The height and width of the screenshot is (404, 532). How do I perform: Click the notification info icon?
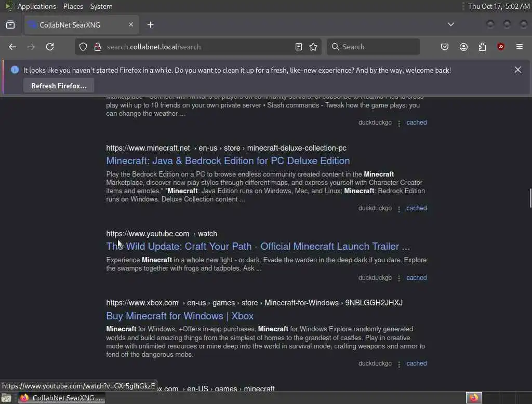[15, 70]
